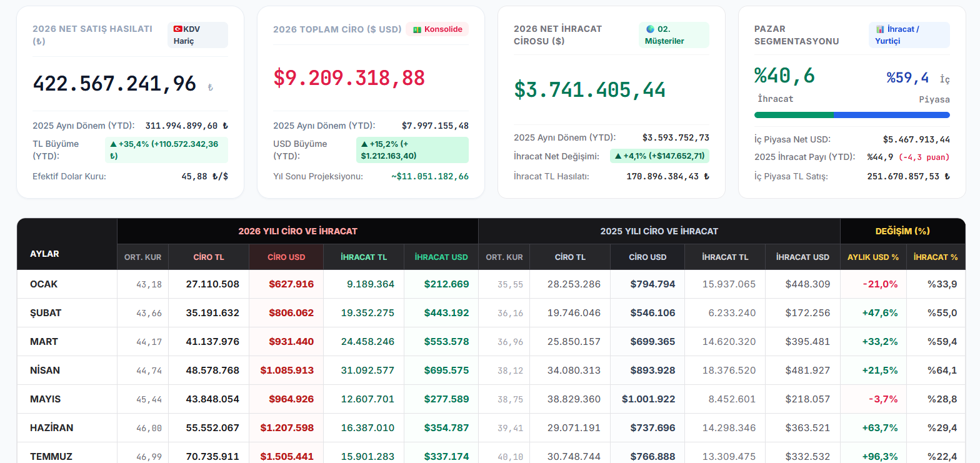Click the 45,88 ₺/$ effective dollar rate
The image size is (980, 463).
coord(205,177)
